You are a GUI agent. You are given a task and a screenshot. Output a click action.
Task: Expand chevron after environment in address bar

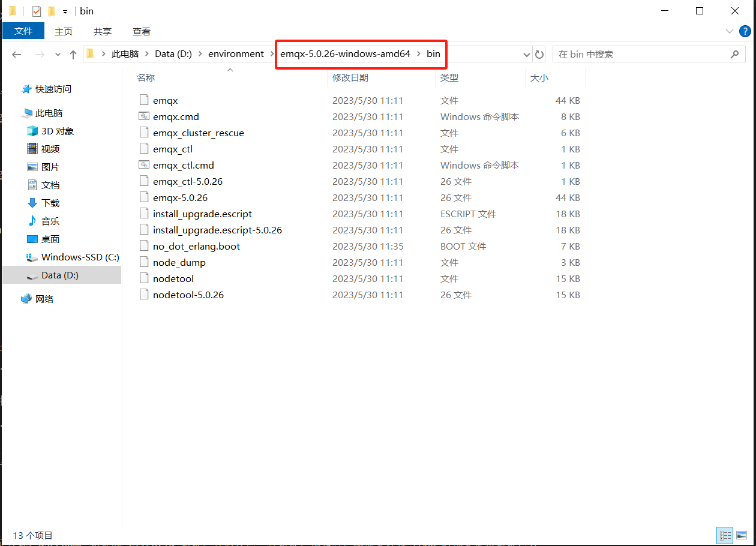point(272,54)
